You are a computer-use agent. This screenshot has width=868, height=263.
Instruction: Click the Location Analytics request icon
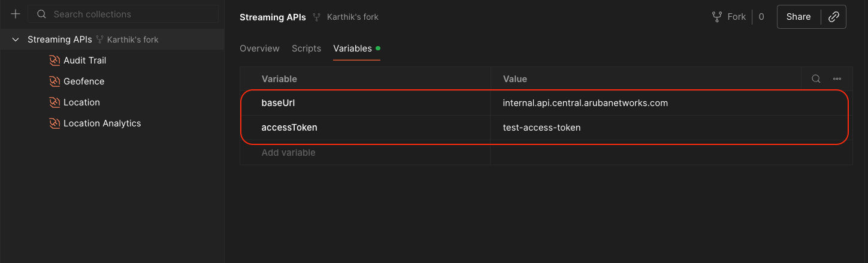click(x=55, y=123)
